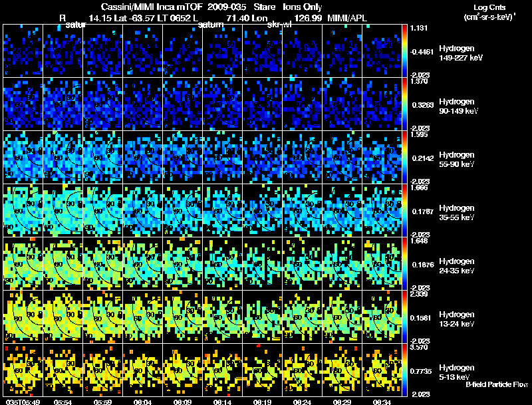
Task: Click the 'Log Cnts' colorbar heading
Action: [489, 7]
